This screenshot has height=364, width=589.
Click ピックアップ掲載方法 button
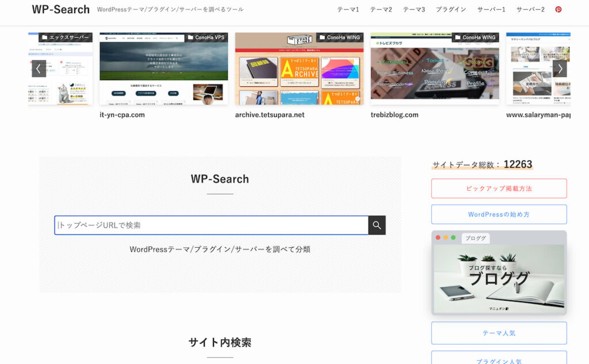pos(499,189)
